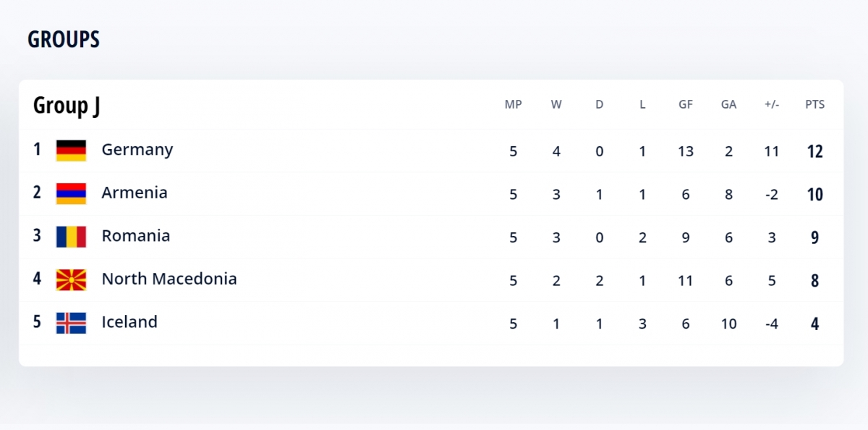Click the Armenia flag icon
The height and width of the screenshot is (430, 868).
click(71, 193)
